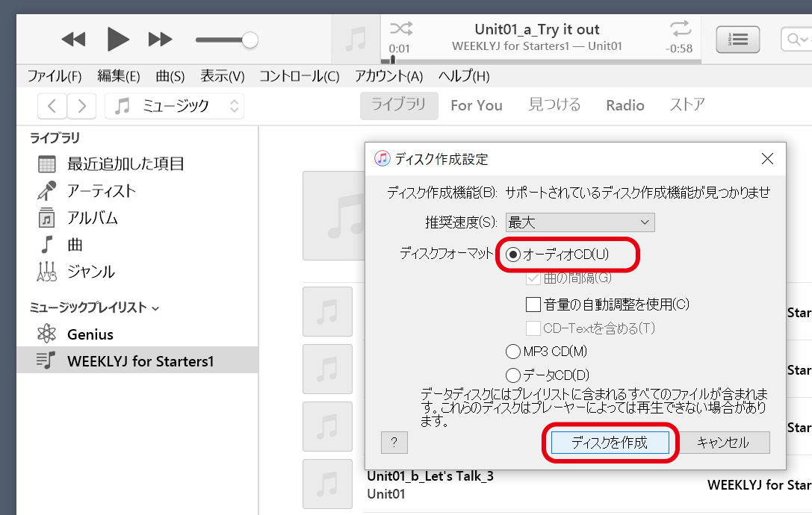The image size is (812, 515).
Task: Click the elapsed time 0:01
Action: [x=399, y=49]
